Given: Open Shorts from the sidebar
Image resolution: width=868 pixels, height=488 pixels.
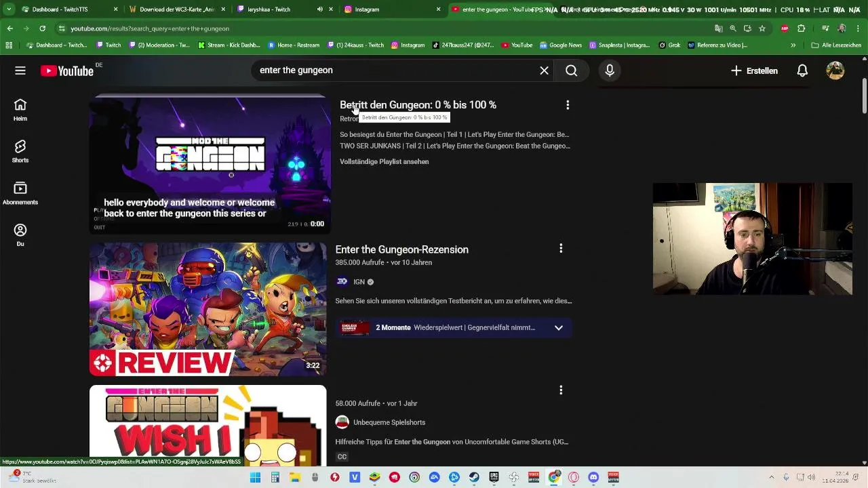Looking at the screenshot, I should pyautogui.click(x=20, y=151).
